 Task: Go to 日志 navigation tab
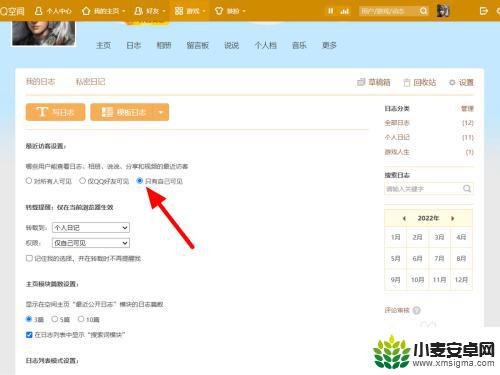tap(134, 45)
